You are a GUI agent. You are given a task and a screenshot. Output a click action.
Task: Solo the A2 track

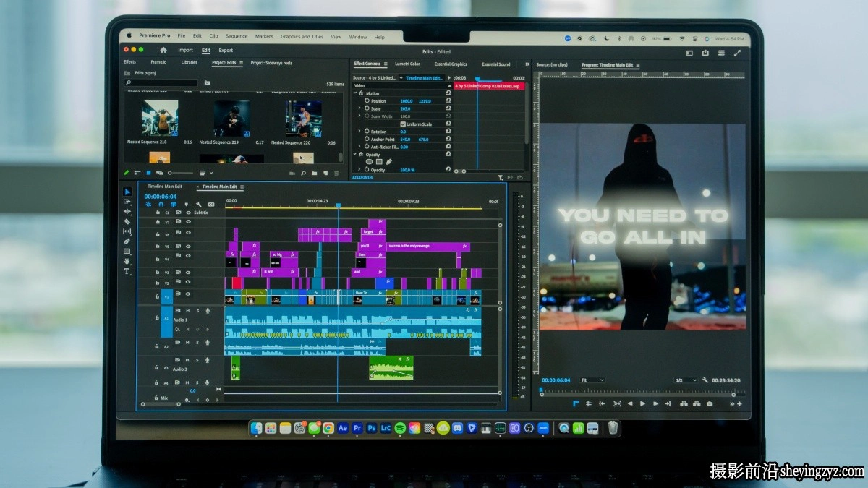click(x=197, y=343)
